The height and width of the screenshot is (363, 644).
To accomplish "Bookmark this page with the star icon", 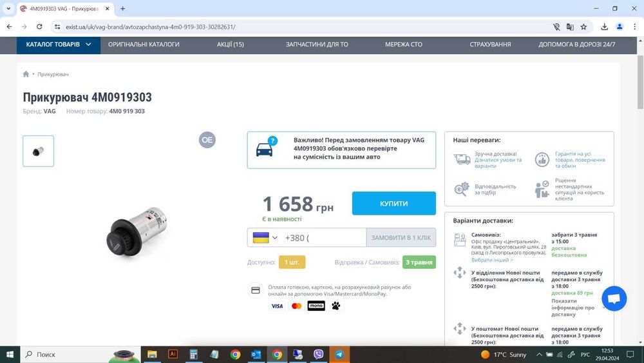I will (583, 26).
